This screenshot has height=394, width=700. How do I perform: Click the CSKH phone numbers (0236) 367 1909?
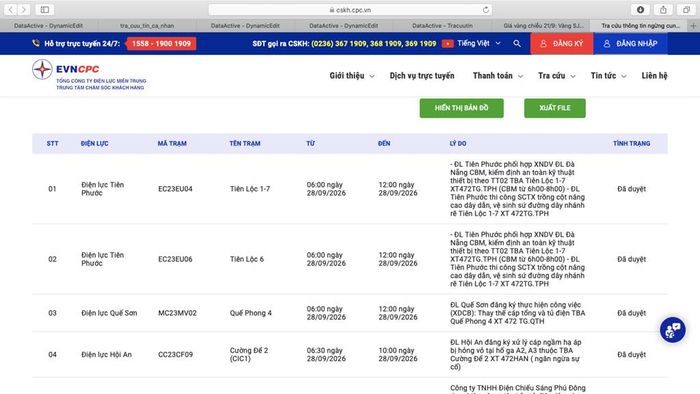(374, 43)
